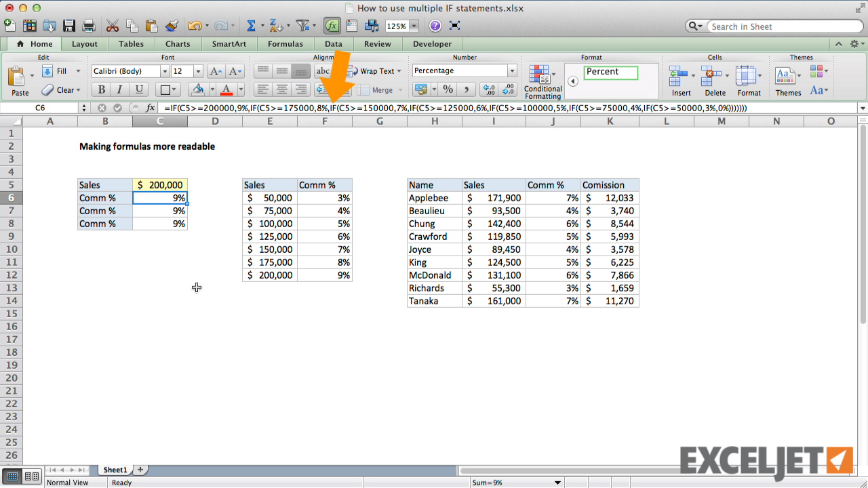Click the Name Box showing C6
868x488 pixels.
tap(41, 108)
